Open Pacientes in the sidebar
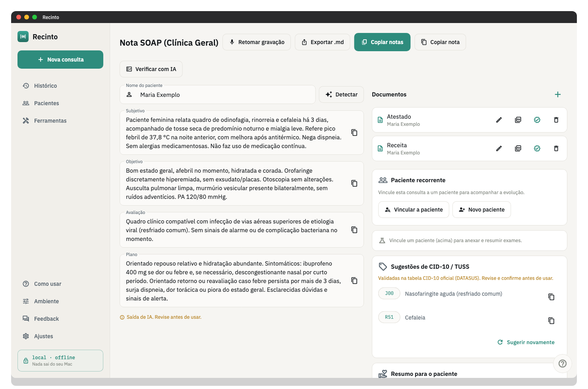The width and height of the screenshot is (588, 389). [x=60, y=103]
